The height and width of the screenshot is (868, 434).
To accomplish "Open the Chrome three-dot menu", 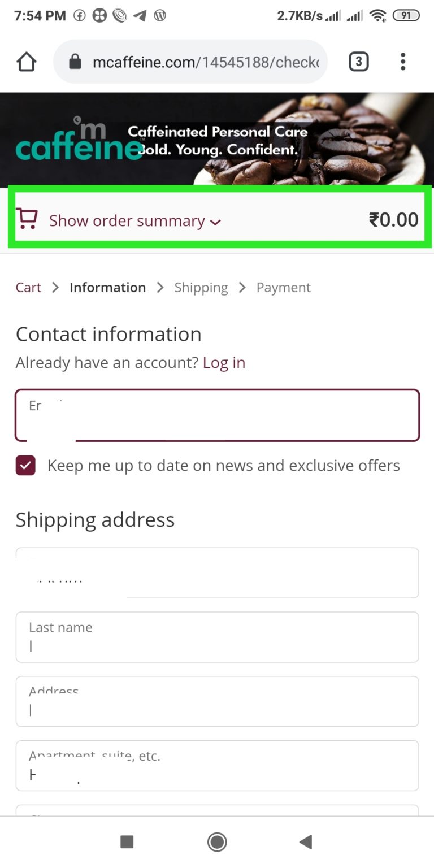I will click(402, 62).
